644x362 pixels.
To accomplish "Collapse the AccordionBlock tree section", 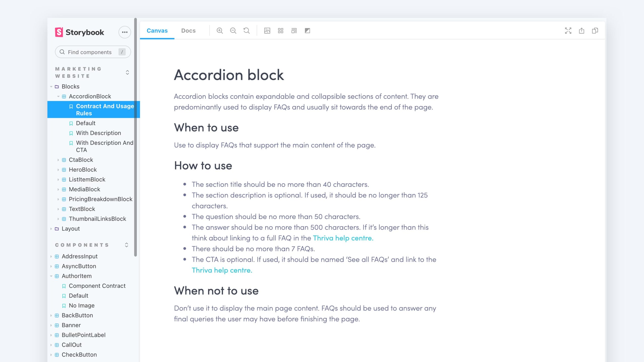I will tap(58, 96).
